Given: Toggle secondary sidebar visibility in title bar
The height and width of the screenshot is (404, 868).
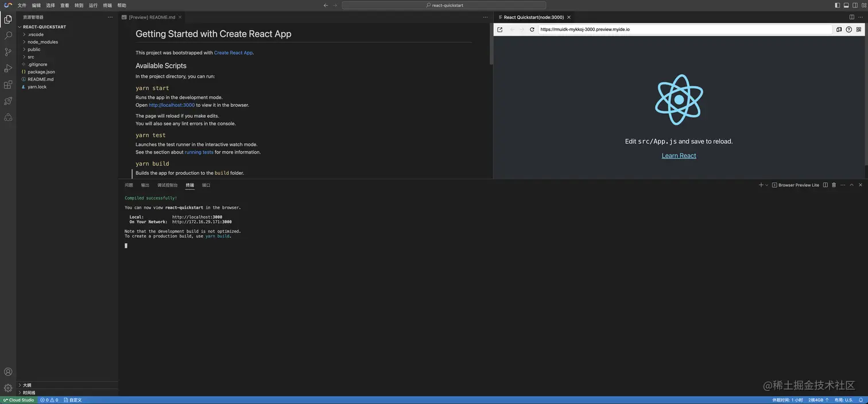Looking at the screenshot, I should (855, 5).
